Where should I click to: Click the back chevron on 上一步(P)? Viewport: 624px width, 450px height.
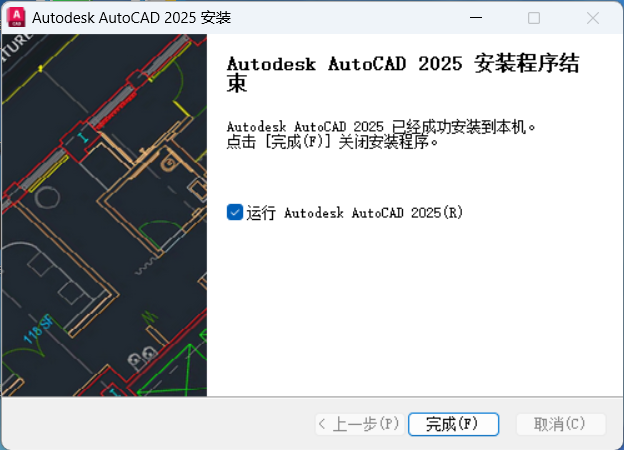[x=322, y=424]
